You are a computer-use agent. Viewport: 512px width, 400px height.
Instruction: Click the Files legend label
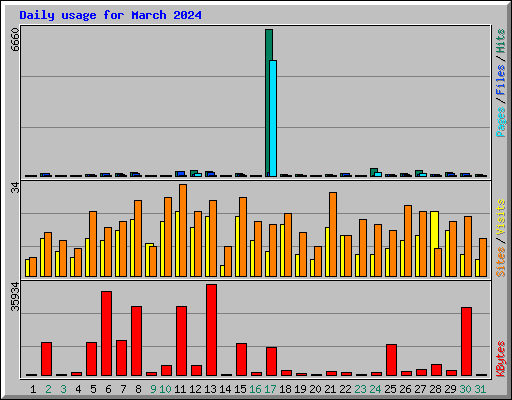pos(501,80)
